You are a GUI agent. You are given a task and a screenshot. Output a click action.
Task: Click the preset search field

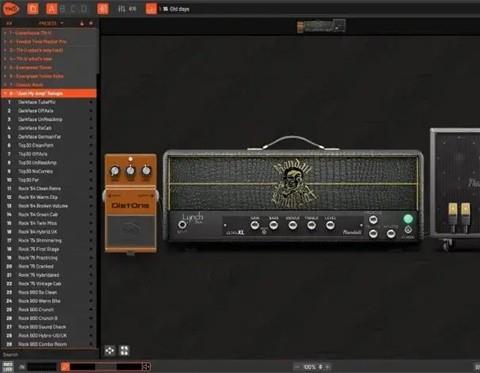click(49, 355)
